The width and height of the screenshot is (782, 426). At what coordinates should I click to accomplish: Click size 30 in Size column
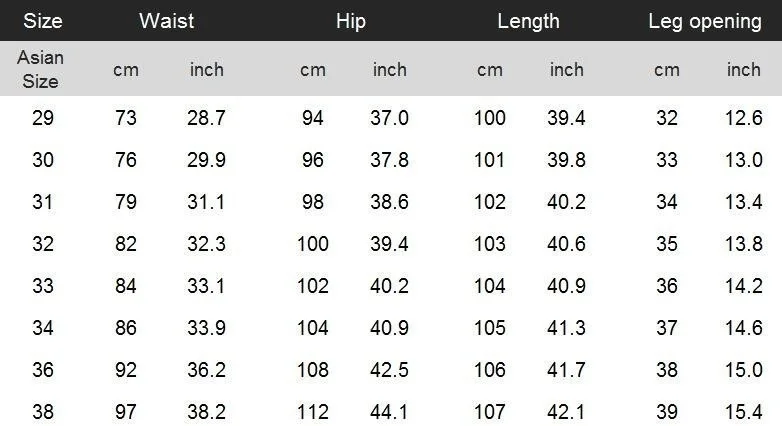coord(43,160)
